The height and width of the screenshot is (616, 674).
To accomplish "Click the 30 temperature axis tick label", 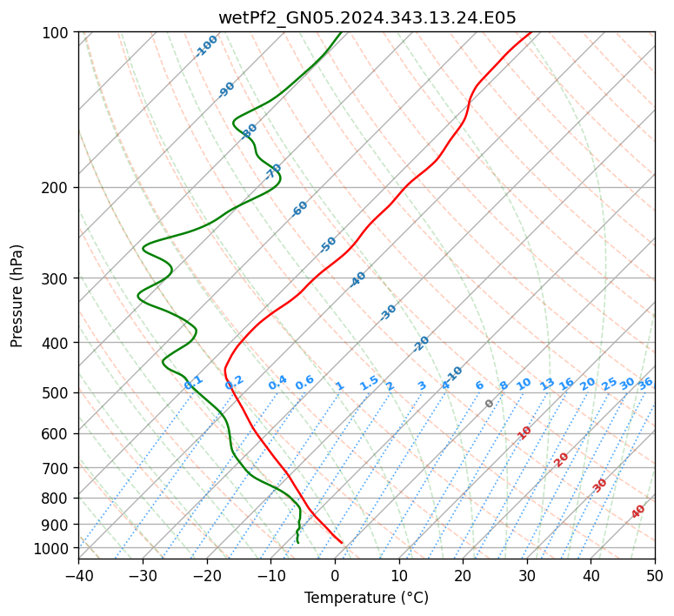I will click(527, 575).
